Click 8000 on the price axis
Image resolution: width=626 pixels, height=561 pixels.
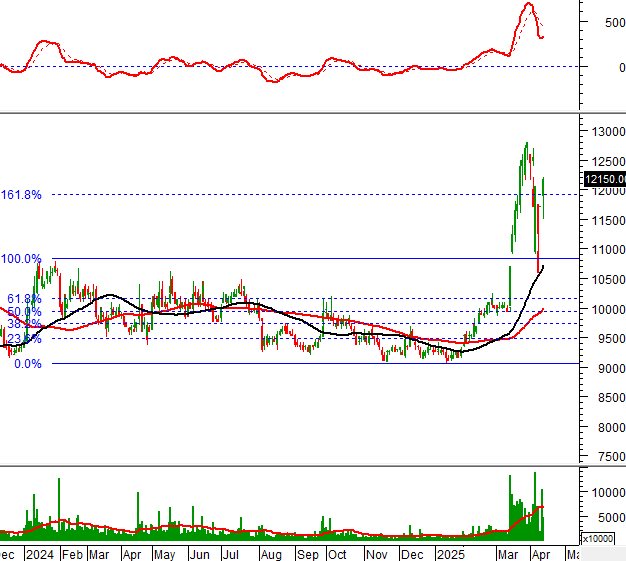coord(612,427)
